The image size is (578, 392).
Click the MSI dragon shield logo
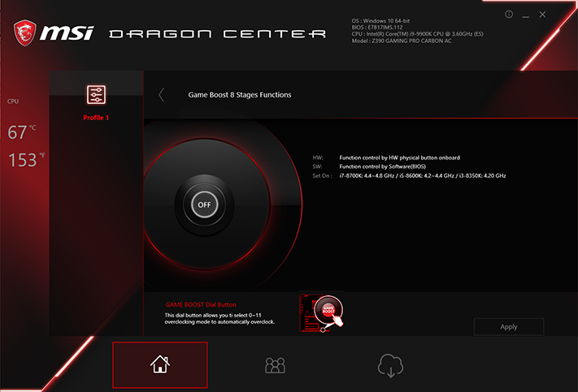click(x=25, y=33)
